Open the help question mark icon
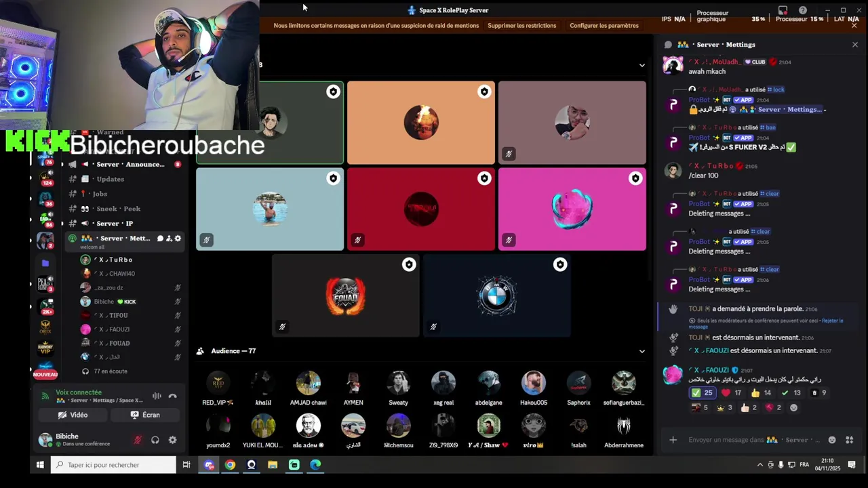 (803, 10)
